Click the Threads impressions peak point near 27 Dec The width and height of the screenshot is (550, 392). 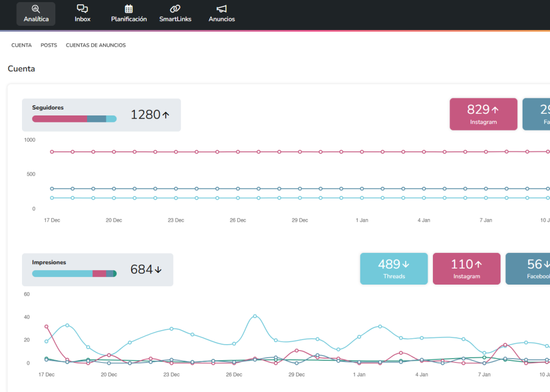255,316
